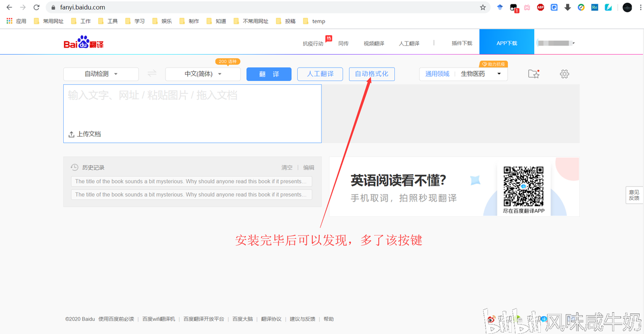Screen dimensions: 644x334
Task: Open the 同传 nav item
Action: point(344,43)
